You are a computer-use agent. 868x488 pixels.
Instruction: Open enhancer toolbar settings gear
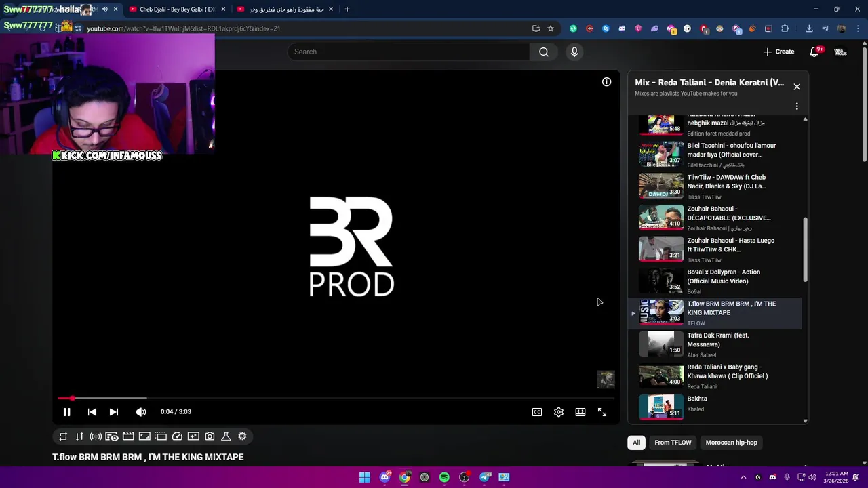[242, 436]
